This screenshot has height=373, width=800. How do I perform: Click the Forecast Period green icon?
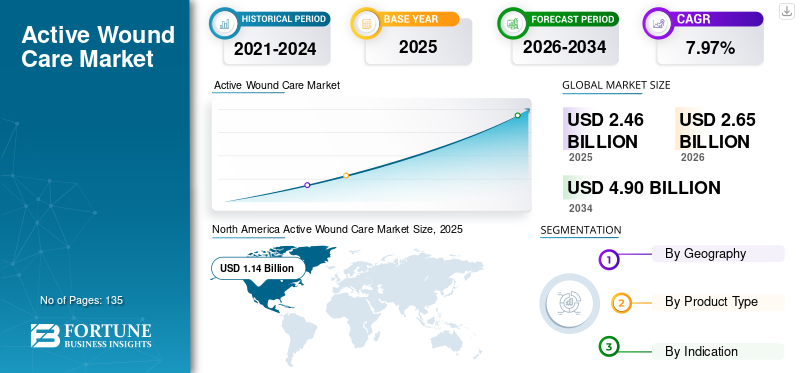513,23
